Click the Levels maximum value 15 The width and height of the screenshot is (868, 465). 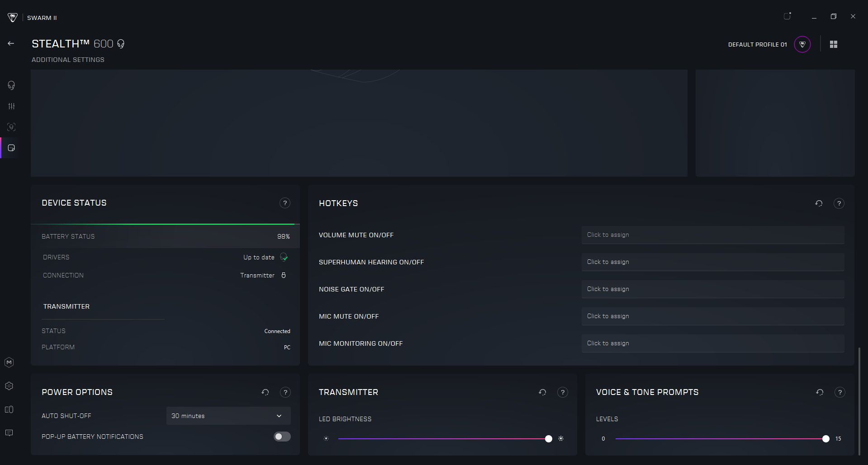point(838,439)
